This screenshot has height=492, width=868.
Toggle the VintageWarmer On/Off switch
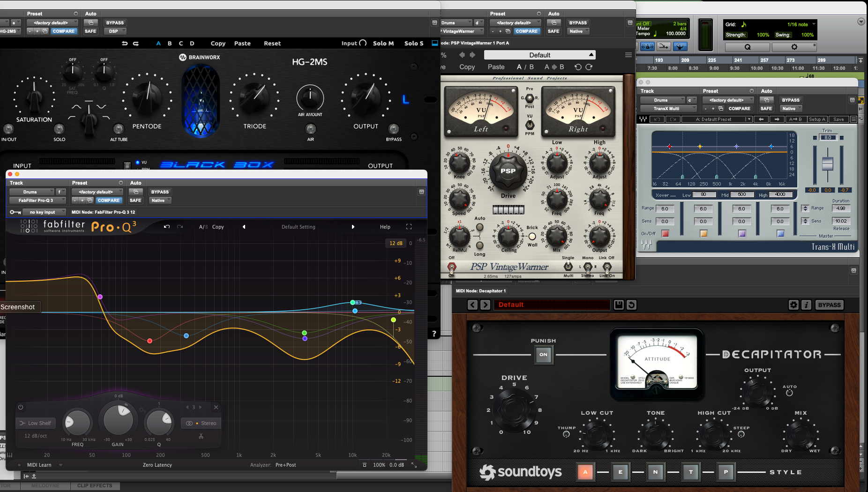click(452, 267)
